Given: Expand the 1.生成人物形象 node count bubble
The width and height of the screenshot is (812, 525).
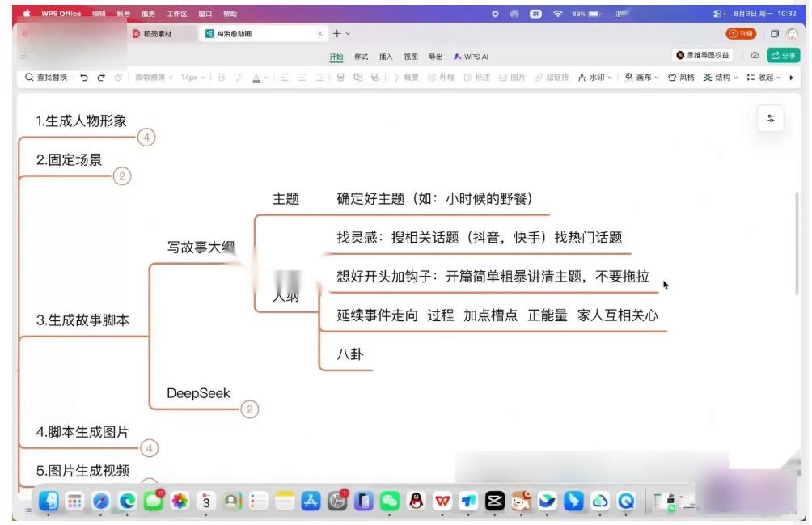Looking at the screenshot, I should pos(146,138).
